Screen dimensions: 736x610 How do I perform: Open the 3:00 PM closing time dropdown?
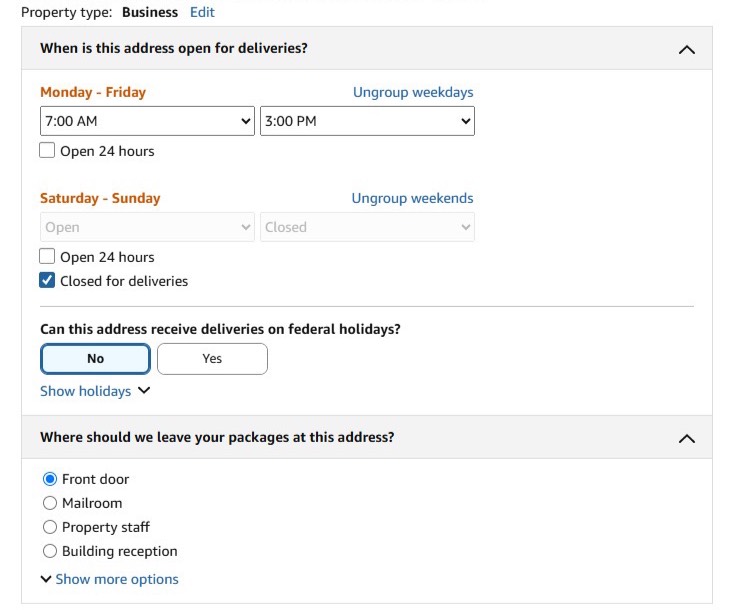click(x=367, y=121)
